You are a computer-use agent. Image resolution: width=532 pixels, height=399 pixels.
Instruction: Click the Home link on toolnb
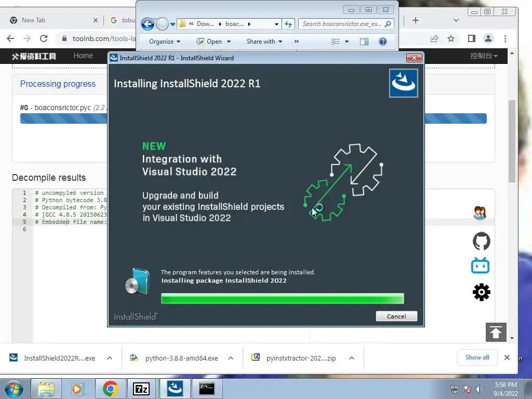pos(83,56)
